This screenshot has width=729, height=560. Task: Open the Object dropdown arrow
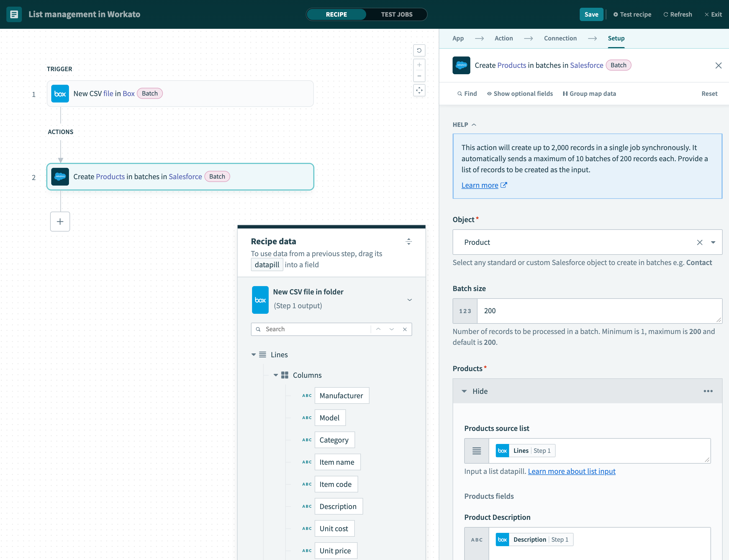(x=713, y=242)
